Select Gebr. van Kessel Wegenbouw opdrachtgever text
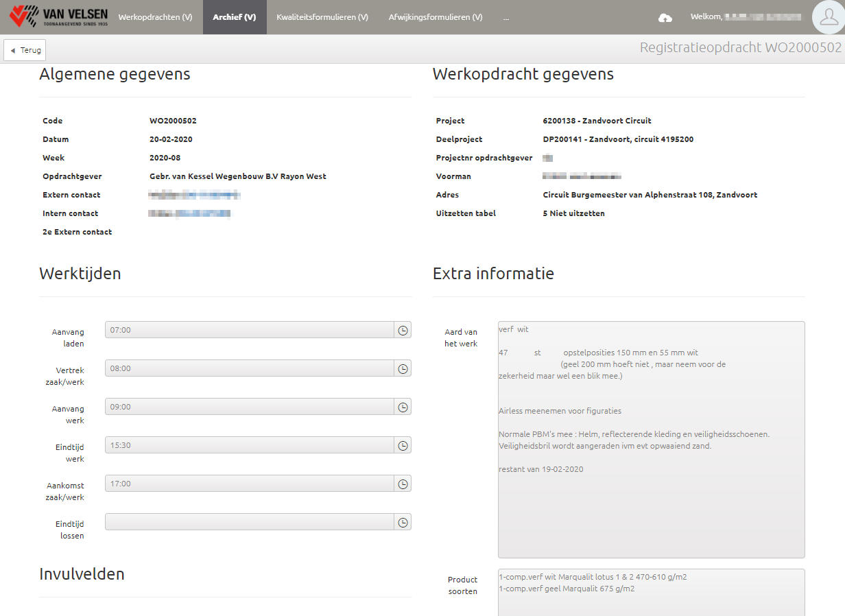 238,176
